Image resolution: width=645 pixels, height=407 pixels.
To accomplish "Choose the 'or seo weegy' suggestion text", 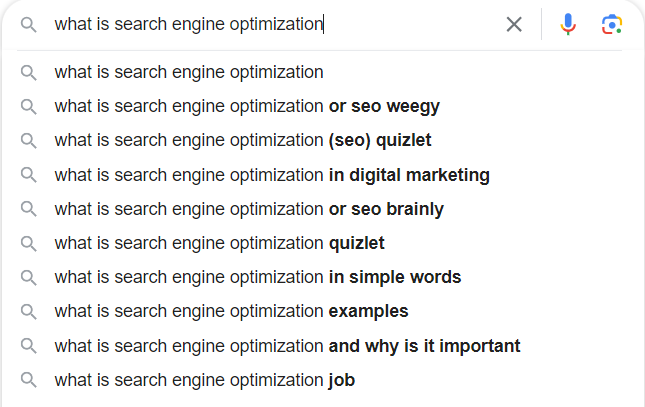I will (x=247, y=106).
